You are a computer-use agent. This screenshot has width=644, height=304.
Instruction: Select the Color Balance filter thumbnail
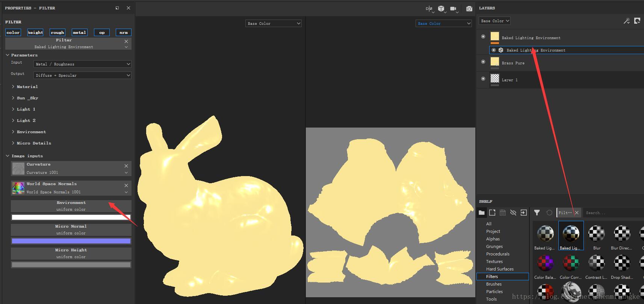(x=545, y=266)
